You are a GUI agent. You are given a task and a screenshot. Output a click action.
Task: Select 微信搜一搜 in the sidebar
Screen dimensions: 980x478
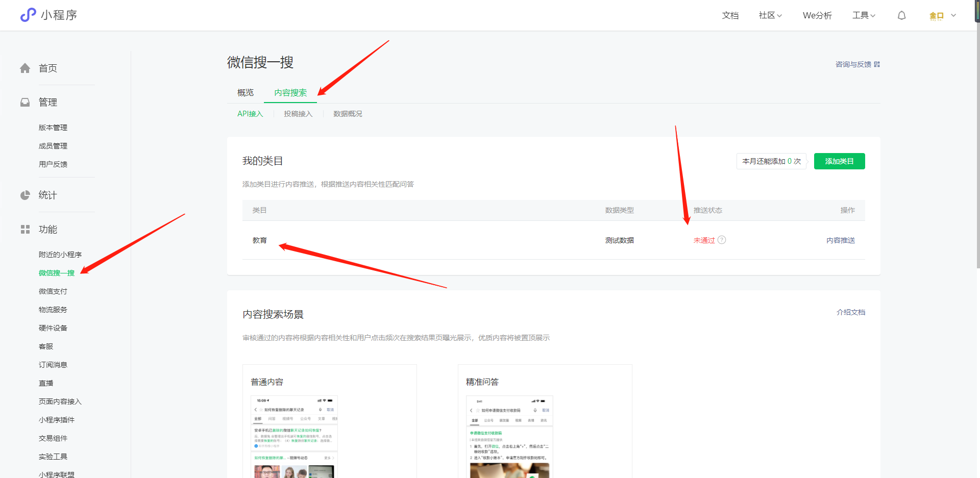point(57,273)
